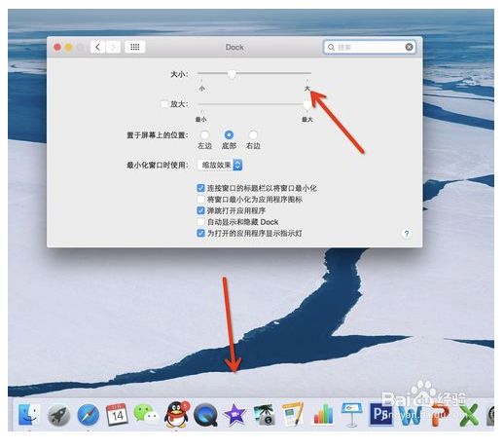
Task: Enable the 放大 magnification checkbox
Action: pos(164,104)
